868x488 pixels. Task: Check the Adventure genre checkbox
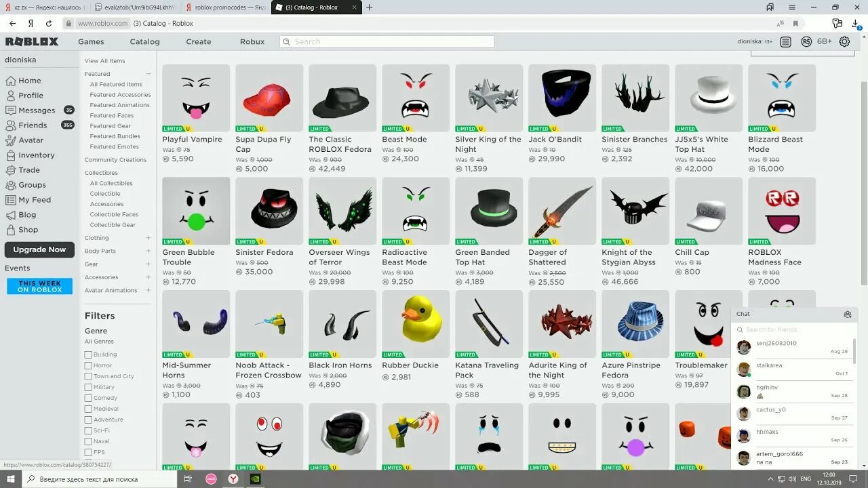pos(88,420)
